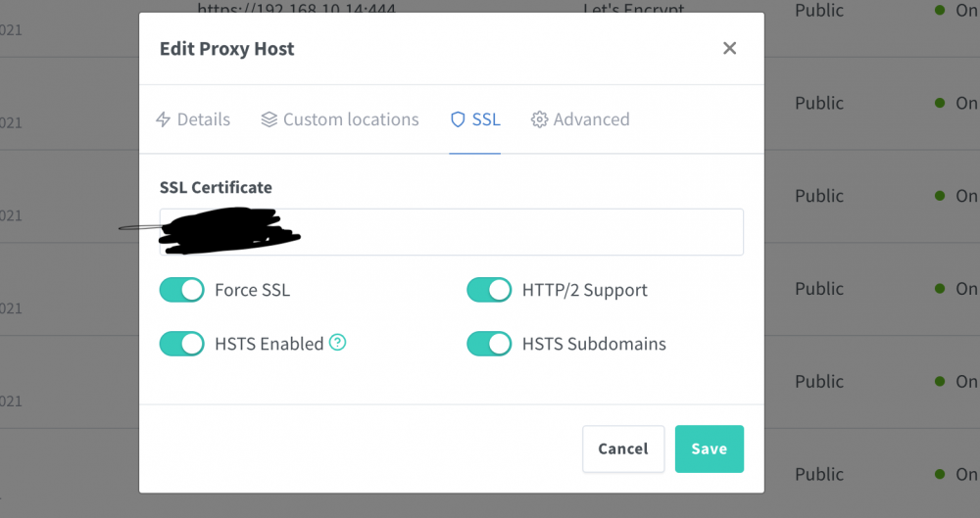Switch to the Details tab

click(x=193, y=119)
